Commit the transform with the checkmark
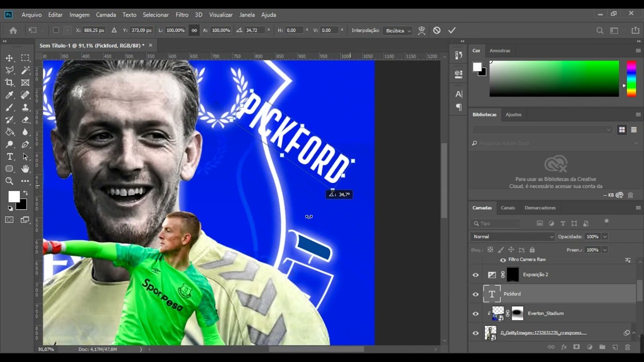The height and width of the screenshot is (362, 644). click(x=452, y=30)
